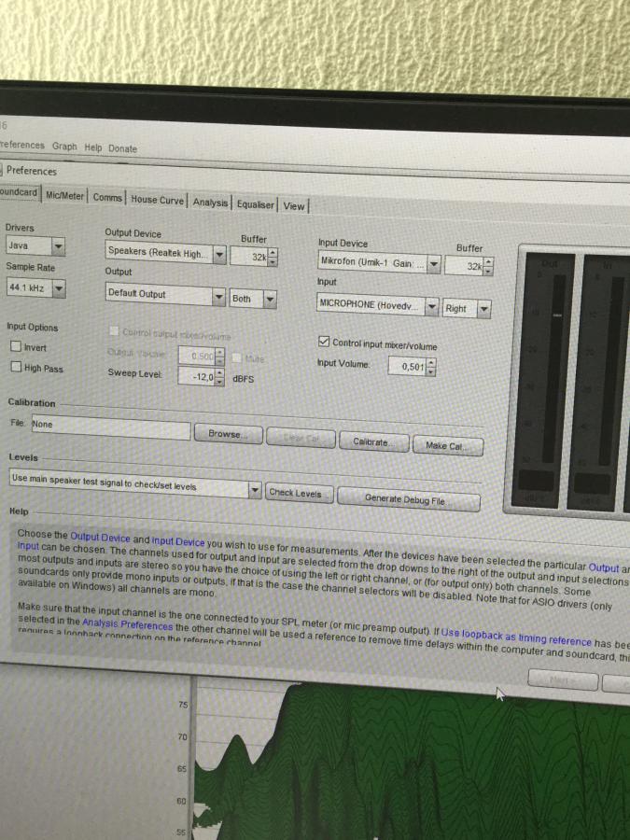Adjust the output Buffer 32k stepper
The image size is (630, 840).
(x=273, y=258)
